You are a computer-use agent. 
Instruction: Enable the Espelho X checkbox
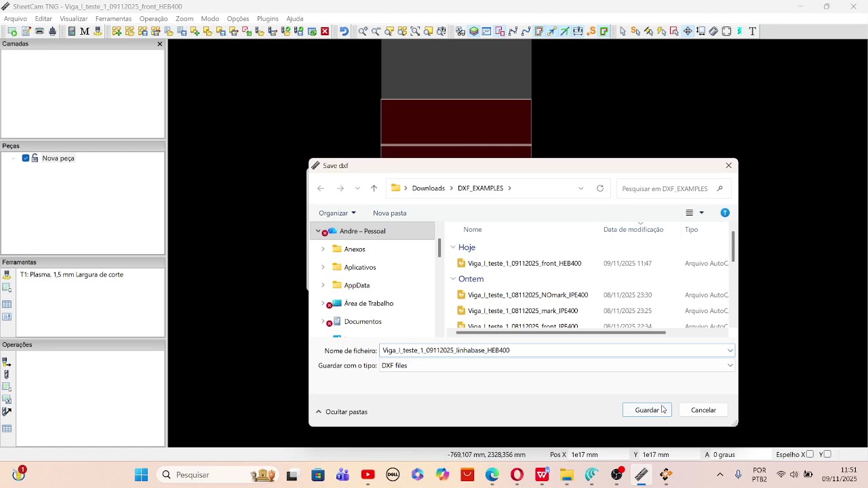[810, 454]
